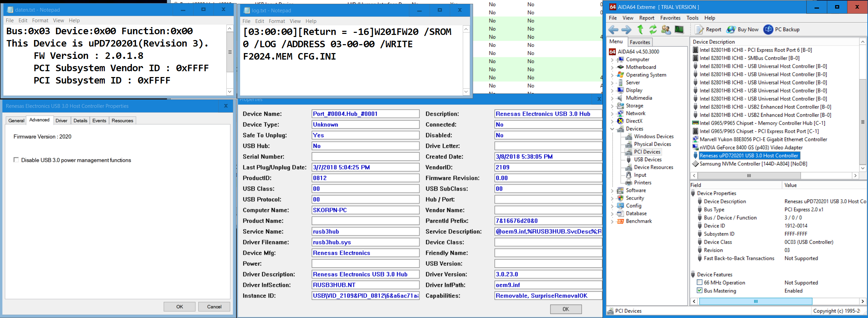Select the Computer node icon in tree

tap(620, 60)
